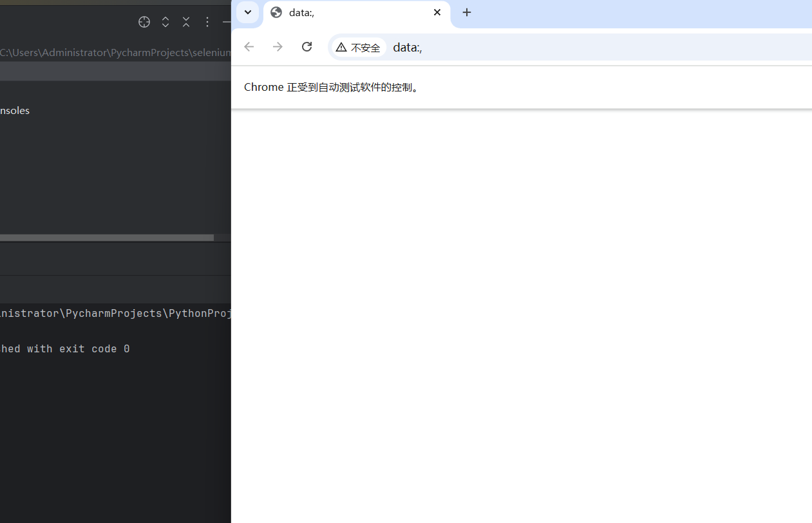
Task: Click the Chrome automation control notice bar
Action: (x=332, y=87)
